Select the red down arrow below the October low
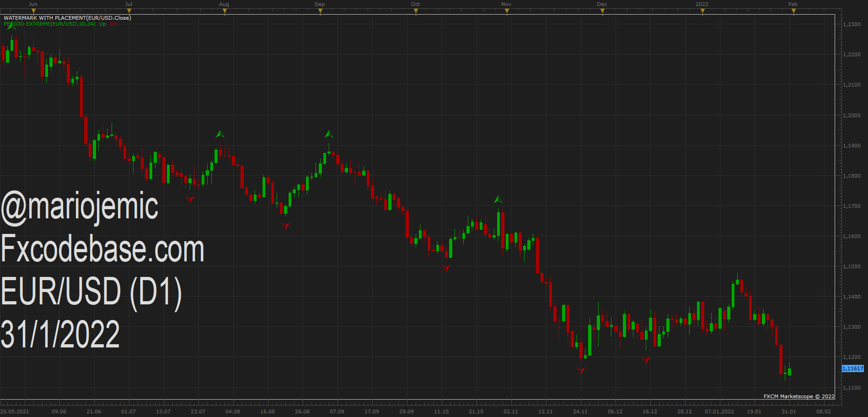This screenshot has width=868, height=417. pos(446,268)
